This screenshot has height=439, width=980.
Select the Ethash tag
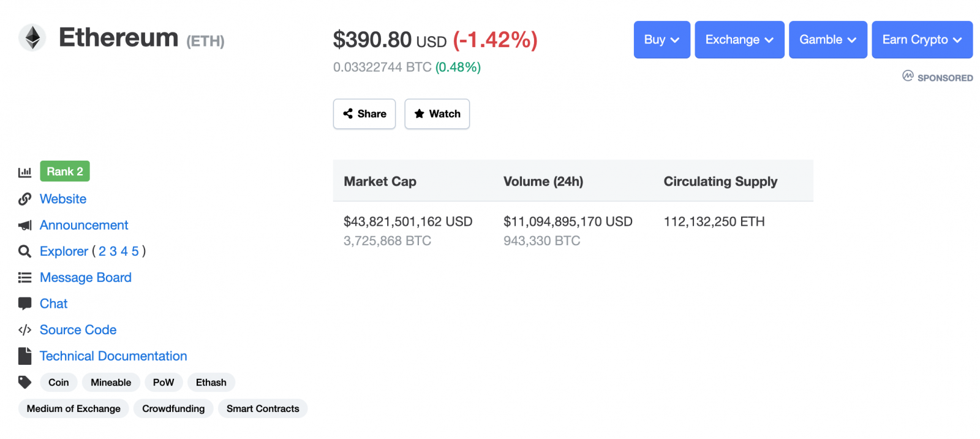211,383
